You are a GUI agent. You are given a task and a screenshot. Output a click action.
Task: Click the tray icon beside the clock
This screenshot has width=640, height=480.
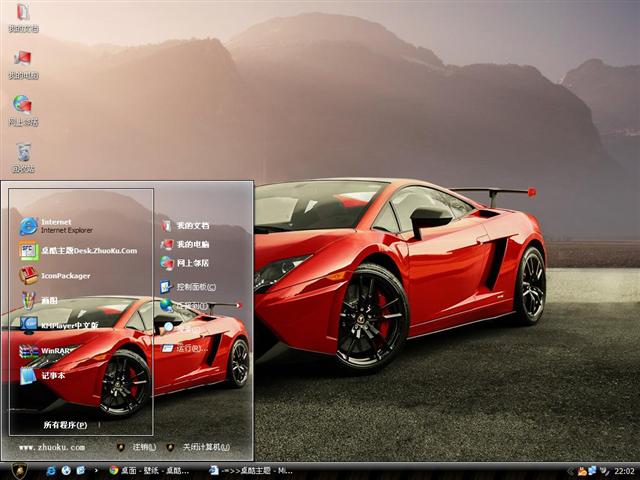click(x=604, y=471)
